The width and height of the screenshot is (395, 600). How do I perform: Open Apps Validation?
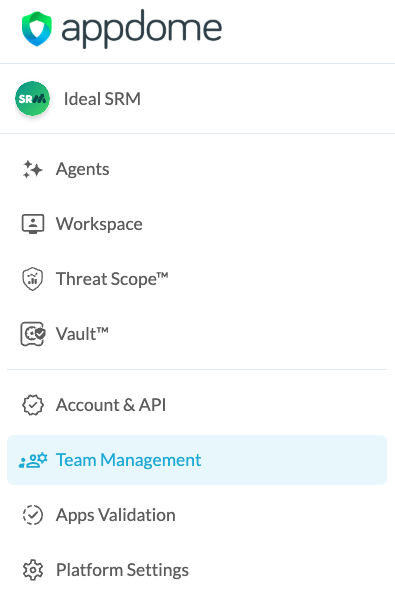click(x=116, y=515)
